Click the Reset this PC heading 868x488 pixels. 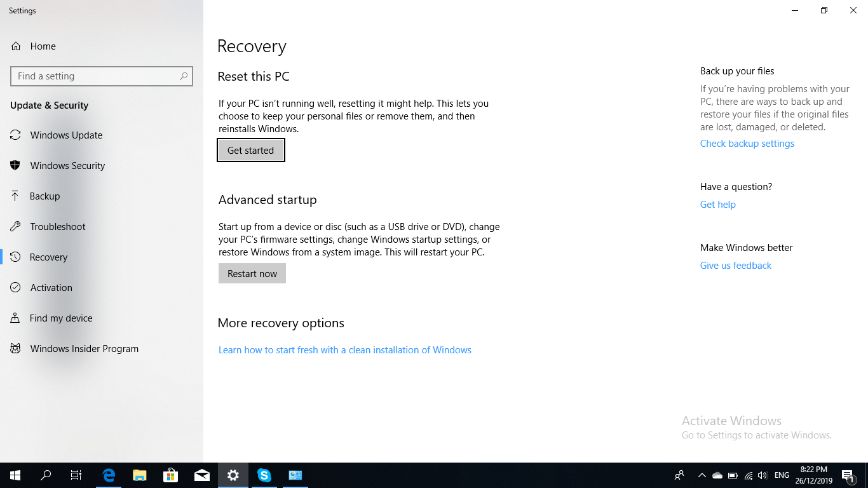254,77
